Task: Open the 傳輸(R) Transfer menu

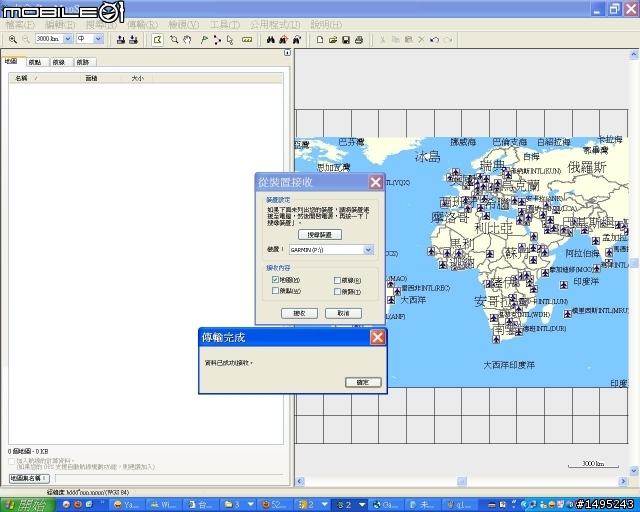Action: pos(142,25)
